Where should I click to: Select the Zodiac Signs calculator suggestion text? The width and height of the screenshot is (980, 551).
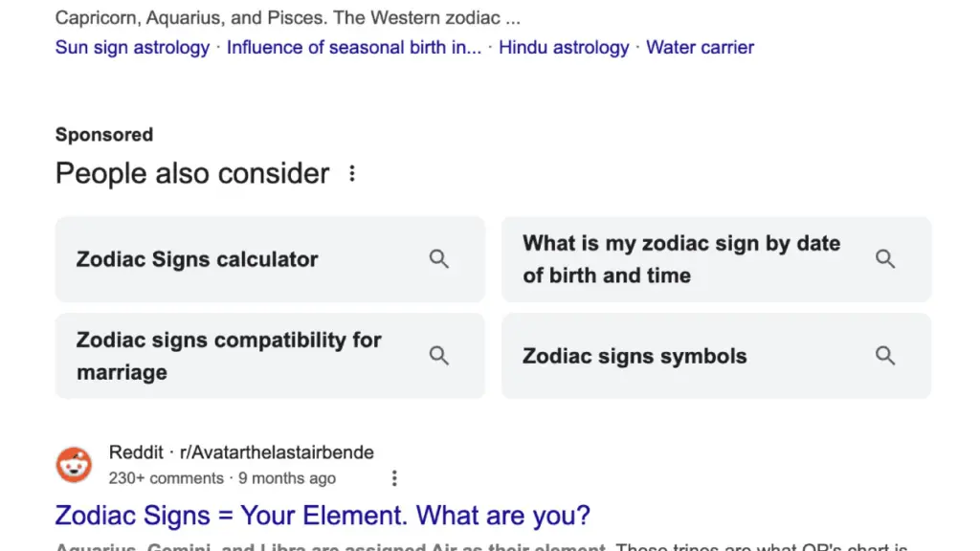coord(197,259)
